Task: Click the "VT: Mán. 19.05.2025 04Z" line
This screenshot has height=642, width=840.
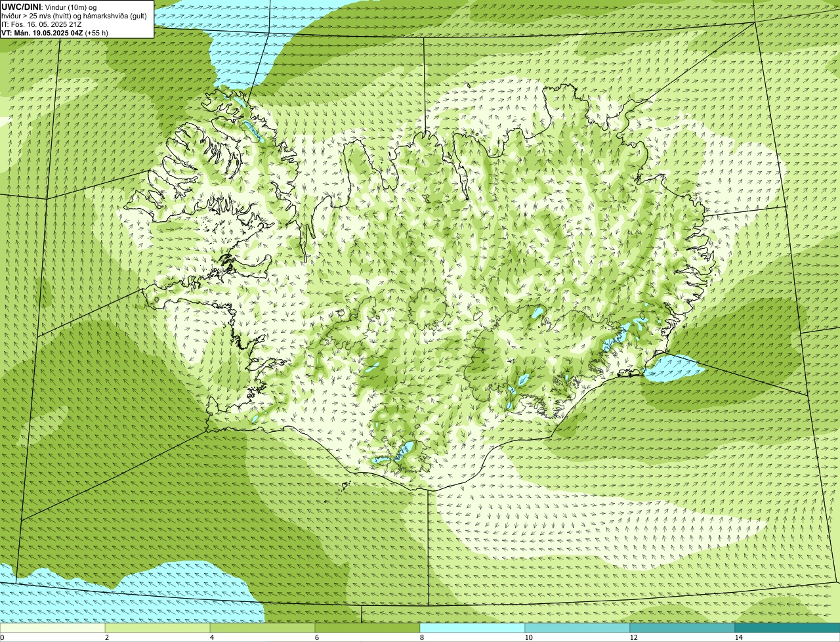Action: pyautogui.click(x=41, y=32)
